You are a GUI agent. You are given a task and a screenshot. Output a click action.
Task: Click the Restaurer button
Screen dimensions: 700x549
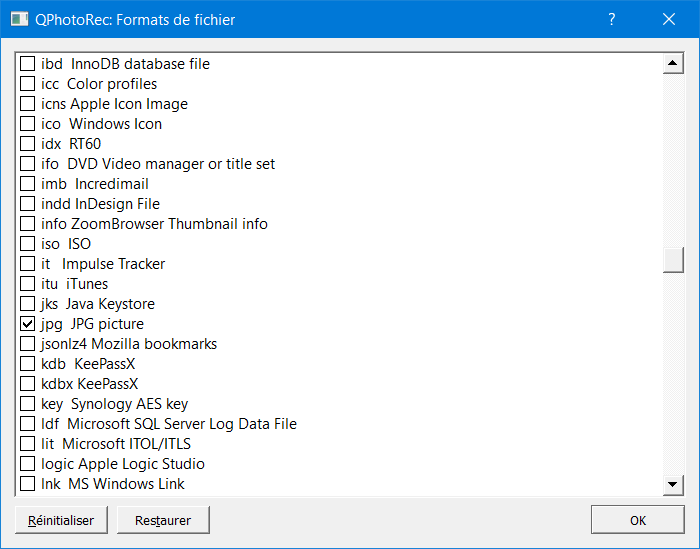click(x=163, y=520)
